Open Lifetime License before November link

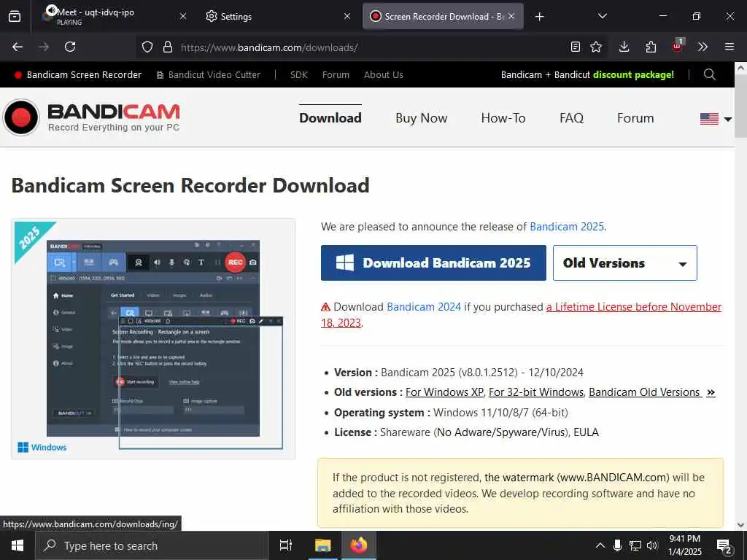pos(634,307)
